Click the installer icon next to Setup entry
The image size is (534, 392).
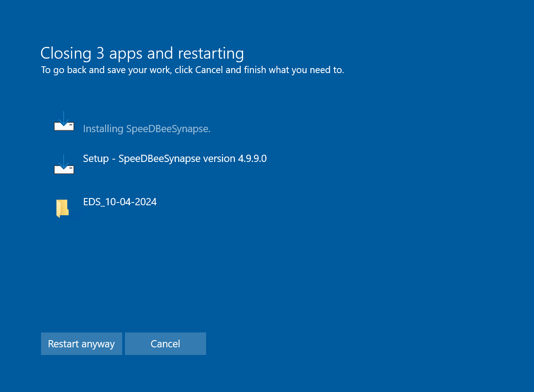tap(64, 165)
